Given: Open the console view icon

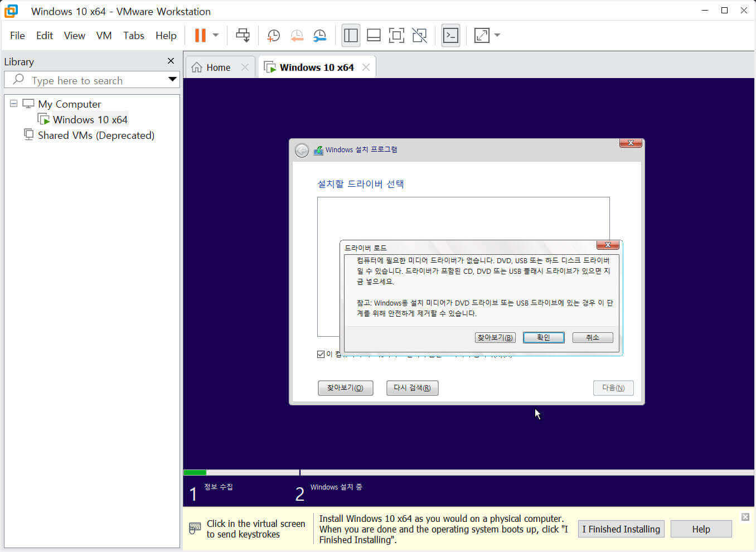Looking at the screenshot, I should click(x=450, y=36).
